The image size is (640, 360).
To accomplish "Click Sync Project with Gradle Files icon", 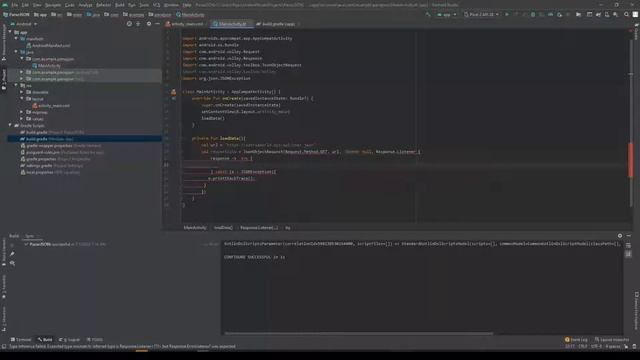I will [598, 15].
